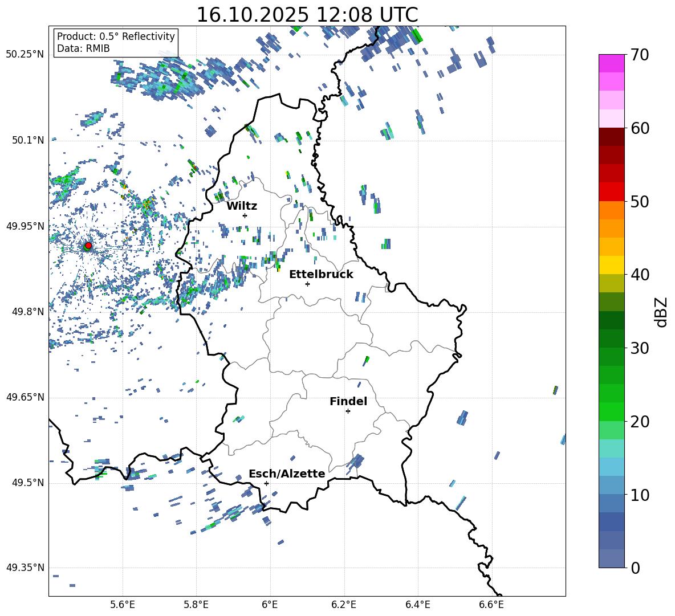This screenshot has height=616, width=675.
Task: Select the Esch/Alzette station label
Action: coord(287,474)
